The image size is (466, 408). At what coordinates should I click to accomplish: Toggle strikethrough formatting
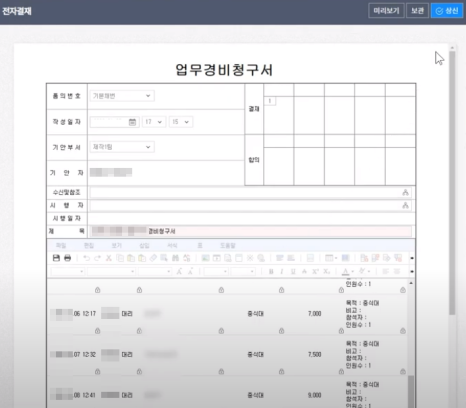point(304,272)
